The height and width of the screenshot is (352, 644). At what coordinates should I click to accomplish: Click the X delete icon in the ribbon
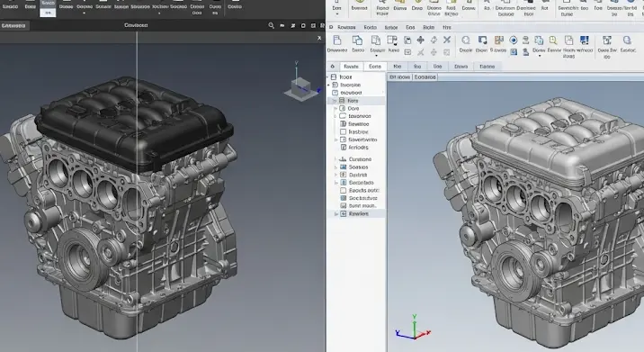pyautogui.click(x=447, y=40)
